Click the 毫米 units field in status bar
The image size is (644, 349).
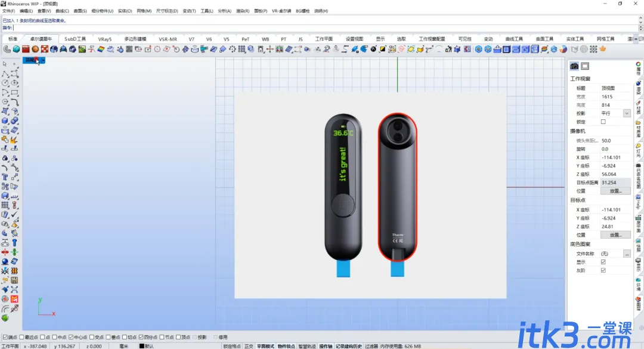pyautogui.click(x=123, y=346)
